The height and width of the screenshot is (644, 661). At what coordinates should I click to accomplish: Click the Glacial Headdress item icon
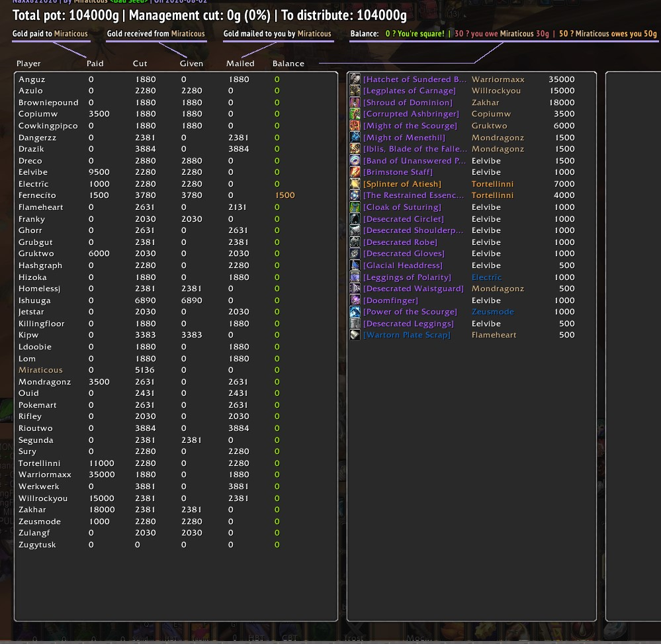(x=355, y=265)
